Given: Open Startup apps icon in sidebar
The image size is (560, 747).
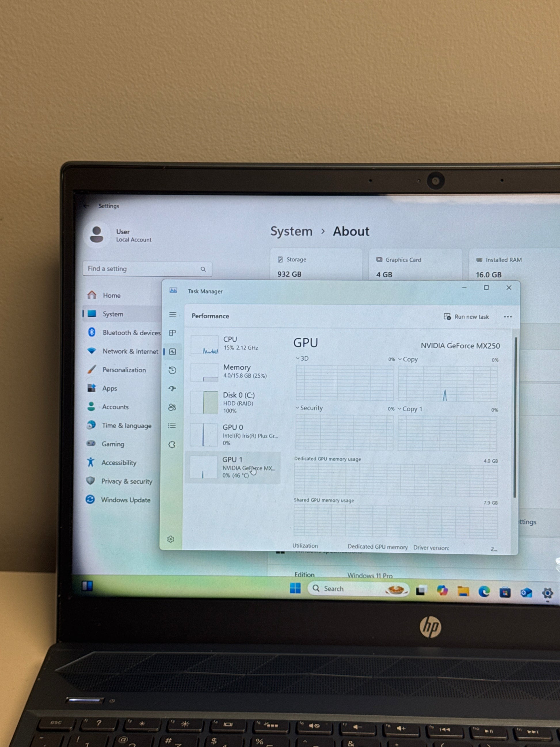Looking at the screenshot, I should click(x=172, y=389).
